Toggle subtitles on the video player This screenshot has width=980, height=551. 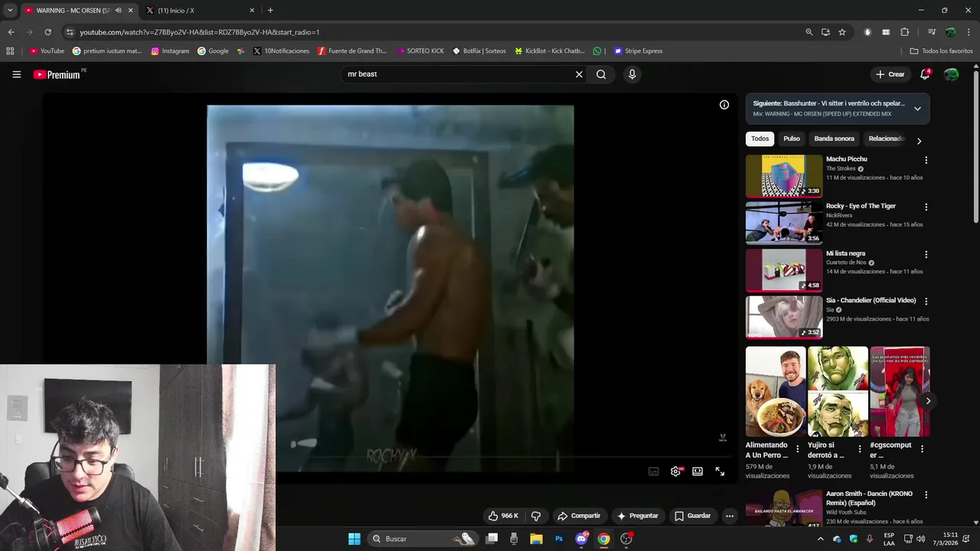click(x=654, y=471)
